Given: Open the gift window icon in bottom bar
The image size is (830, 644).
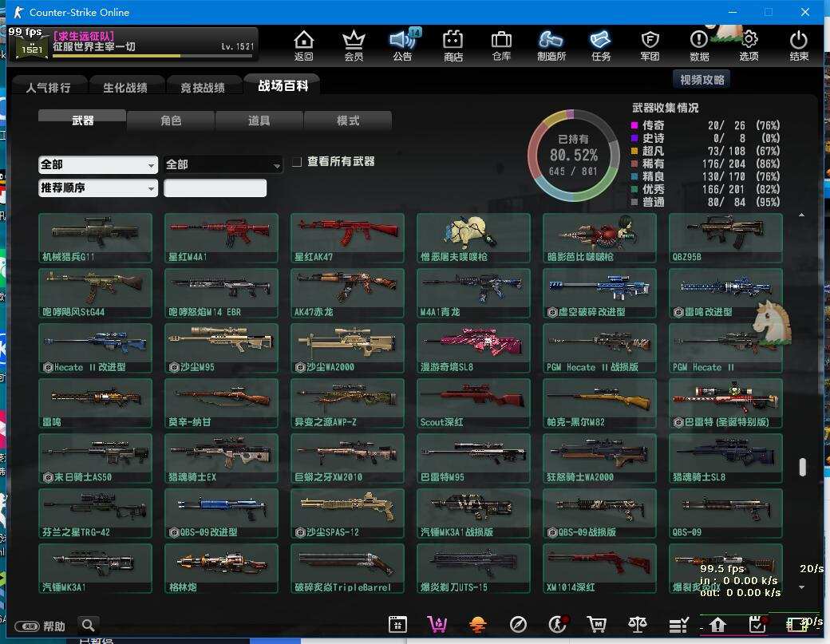Looking at the screenshot, I should click(397, 625).
